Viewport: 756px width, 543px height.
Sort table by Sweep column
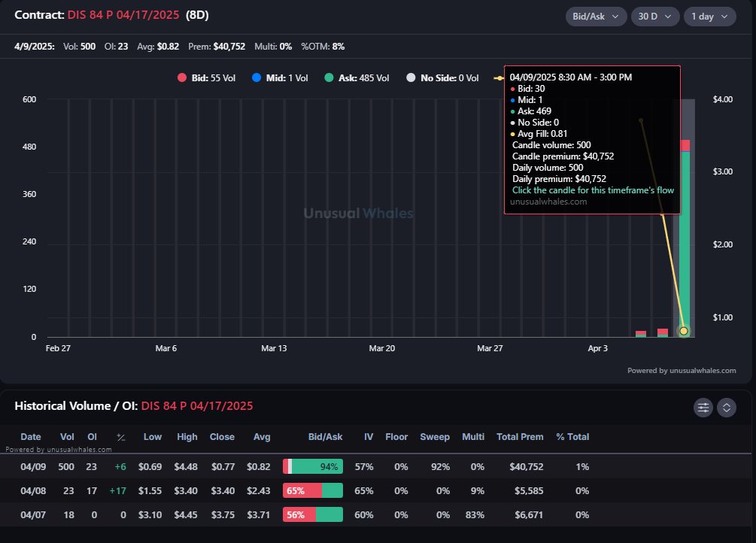coord(435,437)
